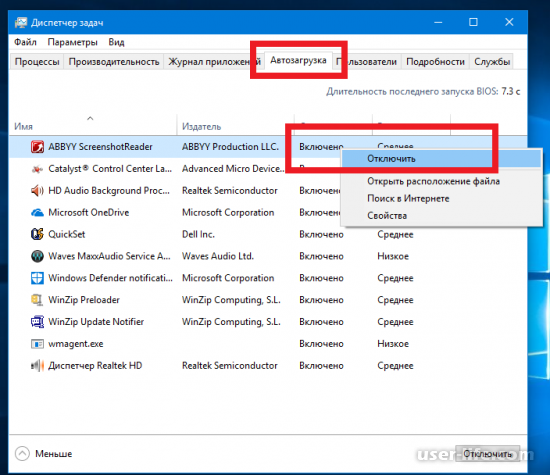Select the Автозагрузка tab
The image size is (550, 475).
pos(298,60)
